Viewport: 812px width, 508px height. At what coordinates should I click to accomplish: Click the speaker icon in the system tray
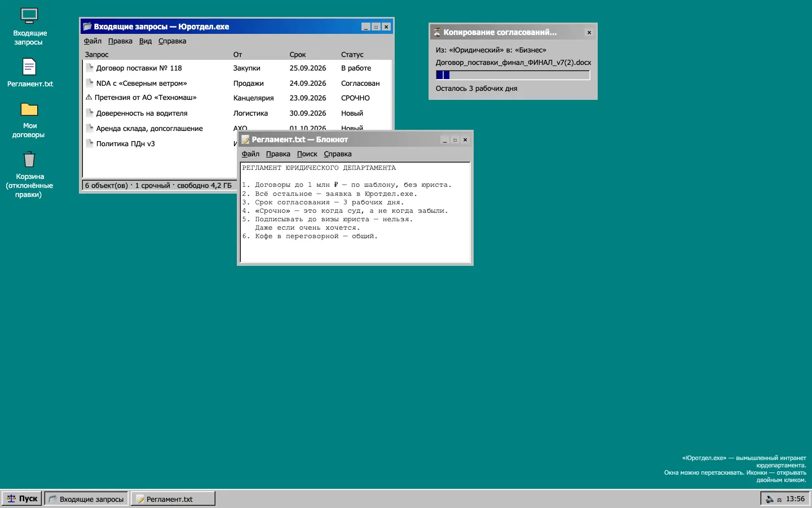(x=770, y=499)
